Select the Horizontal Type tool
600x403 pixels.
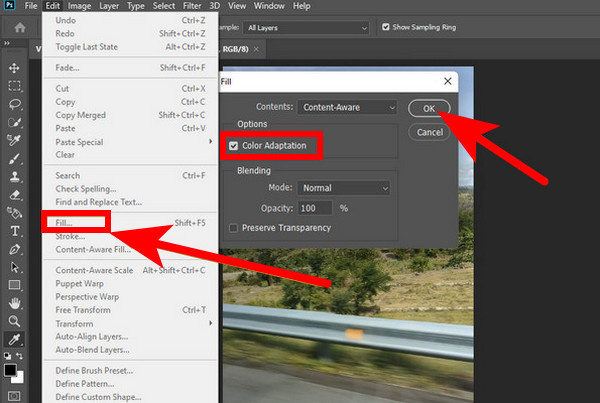[x=14, y=230]
